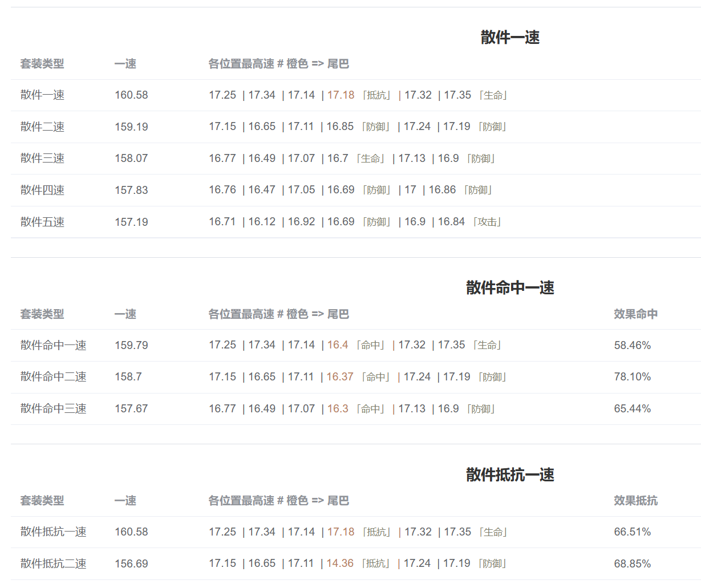Click the 78.10% effect hit value
The width and height of the screenshot is (701, 588).
click(632, 377)
